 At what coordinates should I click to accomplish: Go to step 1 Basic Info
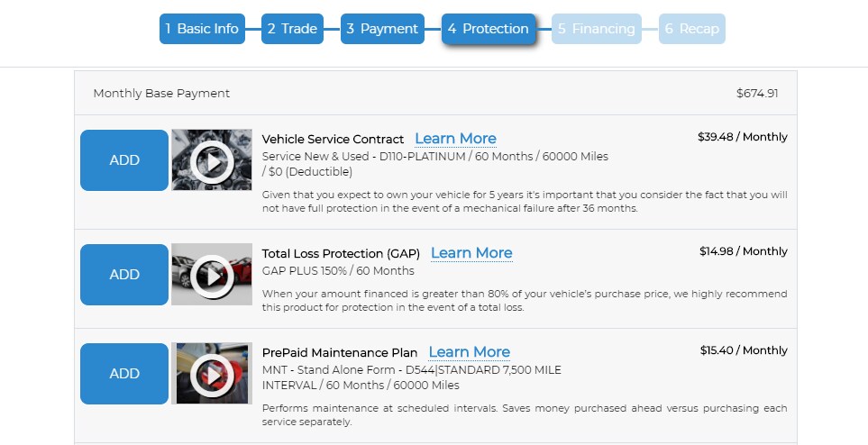pos(202,29)
